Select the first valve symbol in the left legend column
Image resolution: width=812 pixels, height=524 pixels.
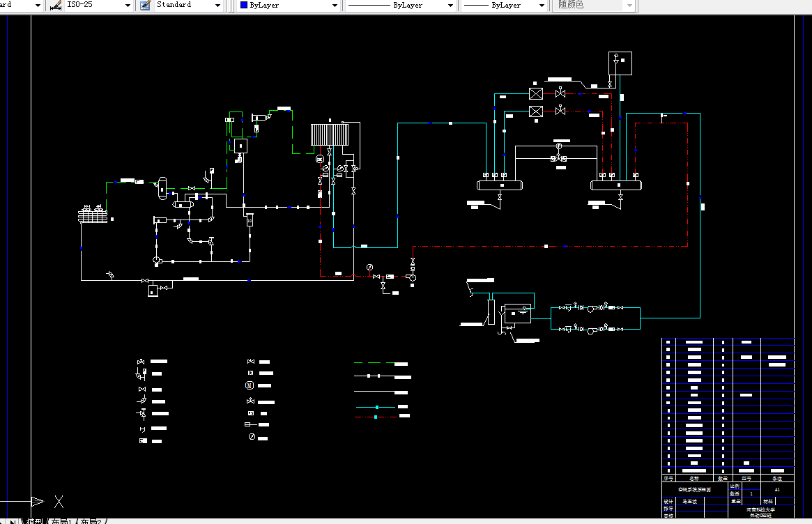click(141, 362)
